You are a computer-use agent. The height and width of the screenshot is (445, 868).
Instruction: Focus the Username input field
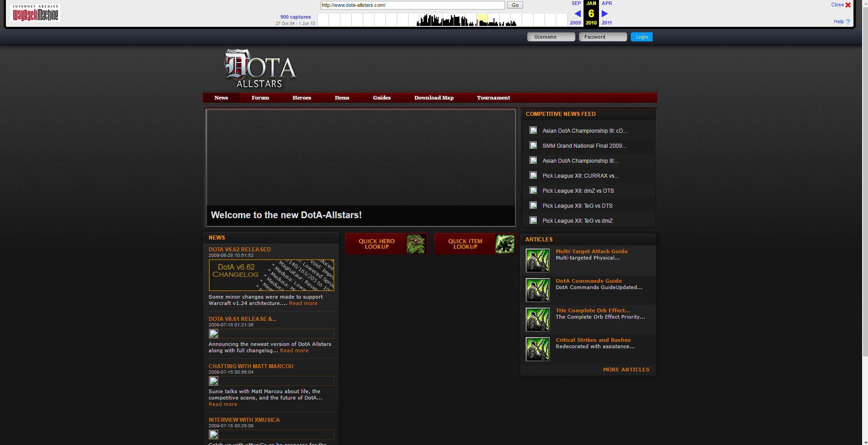[x=551, y=37]
